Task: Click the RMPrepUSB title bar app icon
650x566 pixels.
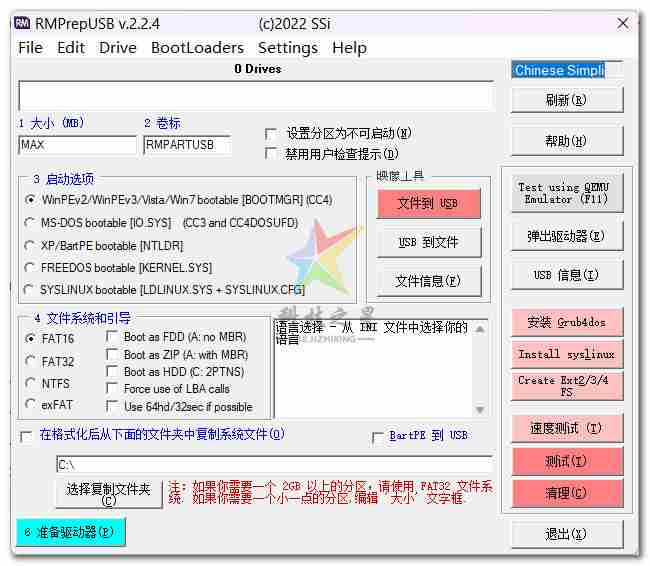Action: pyautogui.click(x=22, y=23)
